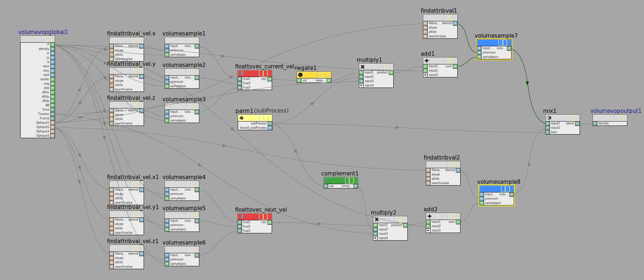This screenshot has width=644, height=280.
Task: Click the searchvalue input on findattribval1
Action: point(425,36)
